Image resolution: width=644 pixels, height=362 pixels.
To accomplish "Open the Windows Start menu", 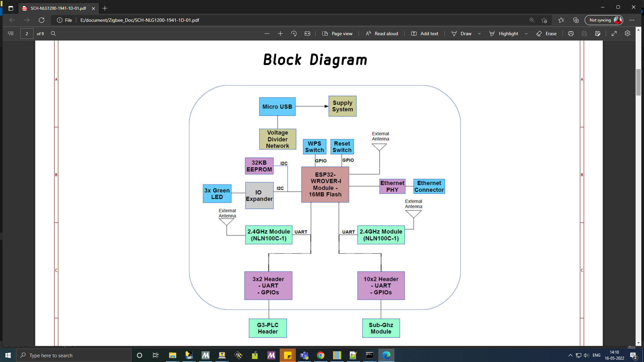I will point(8,355).
